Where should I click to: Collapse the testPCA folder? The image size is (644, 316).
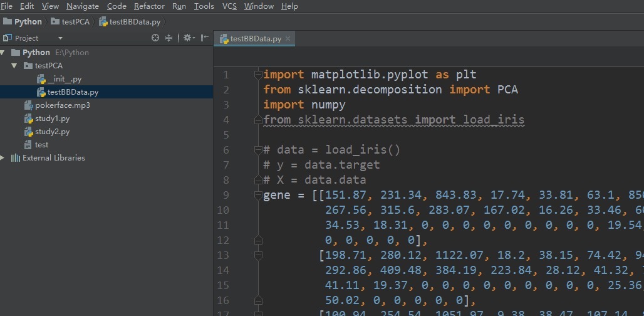[x=14, y=65]
